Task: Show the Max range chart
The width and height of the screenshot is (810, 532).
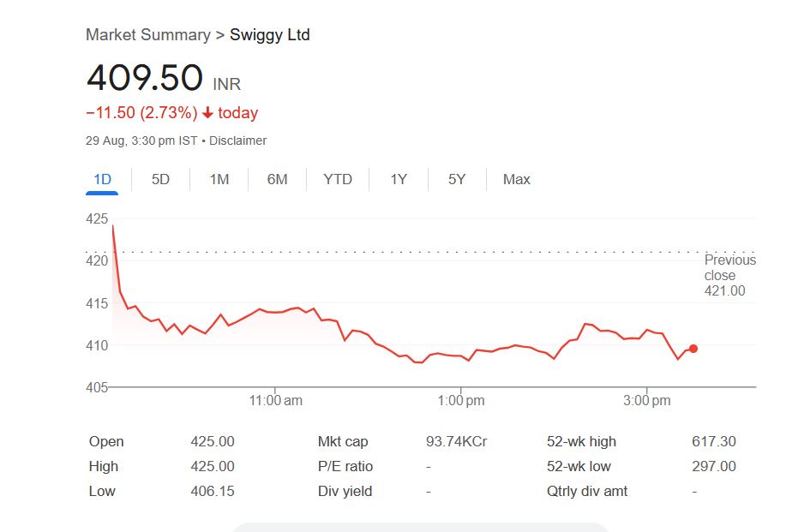Action: 517,179
